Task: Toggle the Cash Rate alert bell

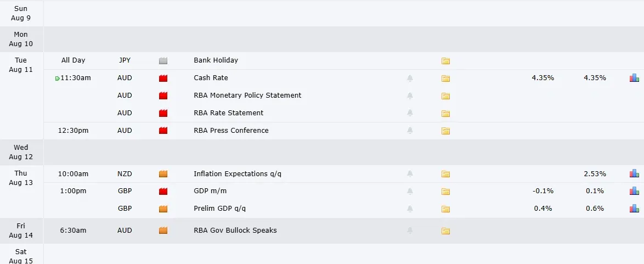Action: [410, 78]
